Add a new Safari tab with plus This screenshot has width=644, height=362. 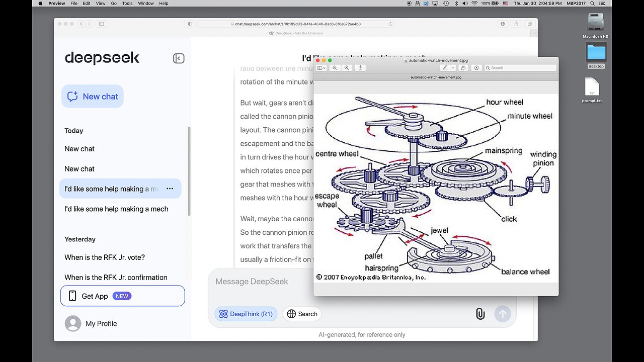[534, 33]
